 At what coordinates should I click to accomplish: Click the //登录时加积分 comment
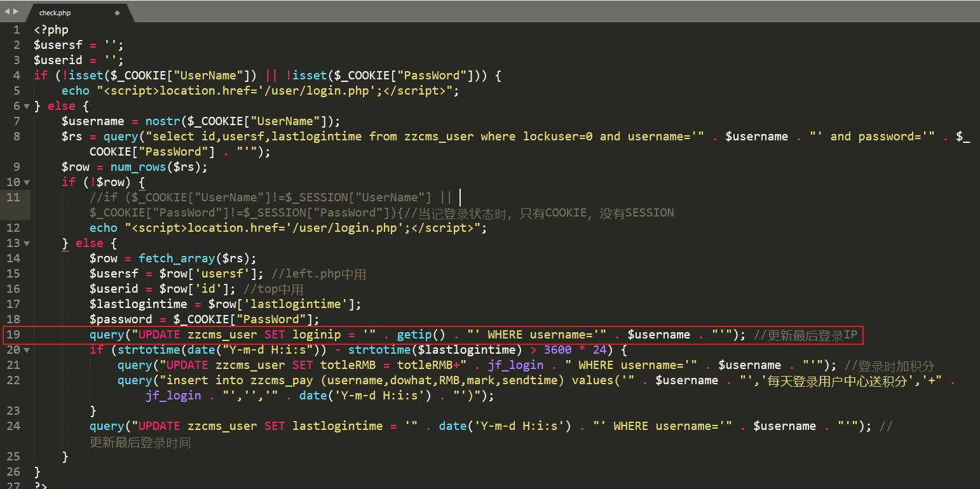pos(889,365)
